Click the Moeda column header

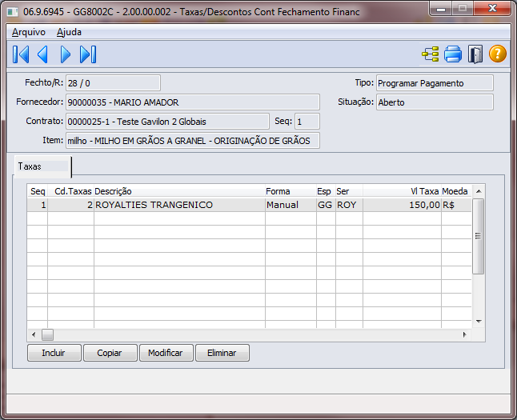456,191
